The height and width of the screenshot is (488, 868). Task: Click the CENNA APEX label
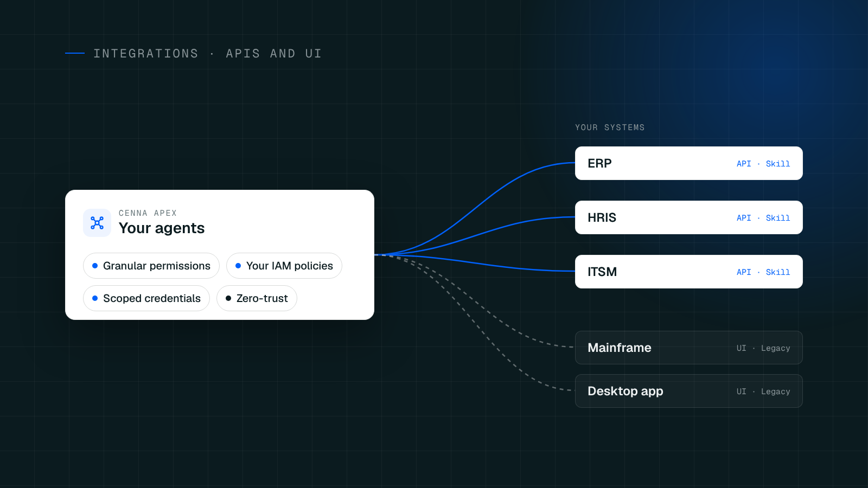coord(148,213)
